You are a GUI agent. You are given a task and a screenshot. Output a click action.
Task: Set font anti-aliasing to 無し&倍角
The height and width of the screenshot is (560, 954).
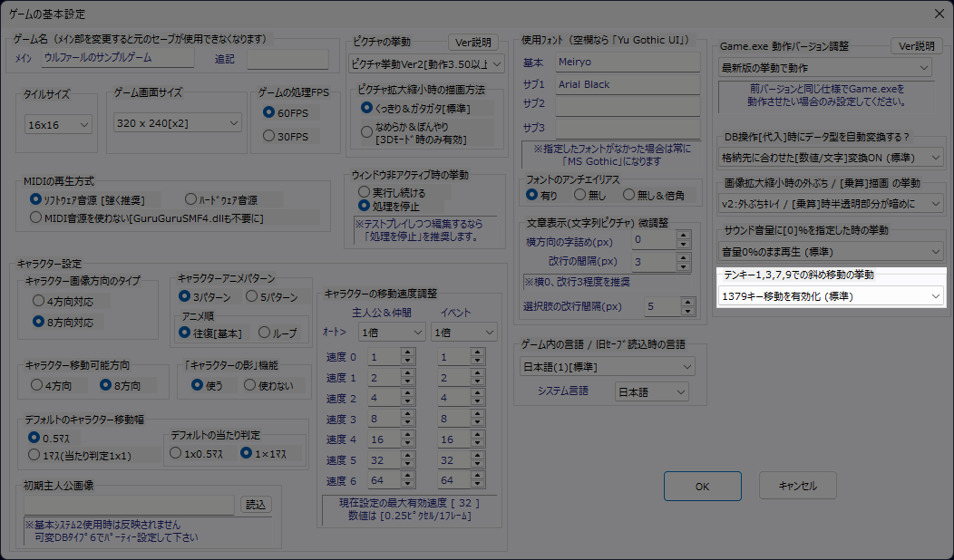point(629,195)
